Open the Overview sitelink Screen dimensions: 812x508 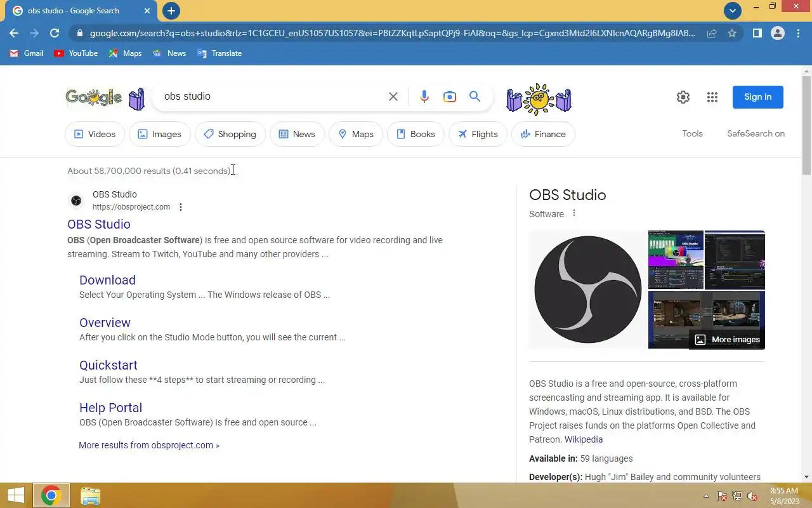105,323
